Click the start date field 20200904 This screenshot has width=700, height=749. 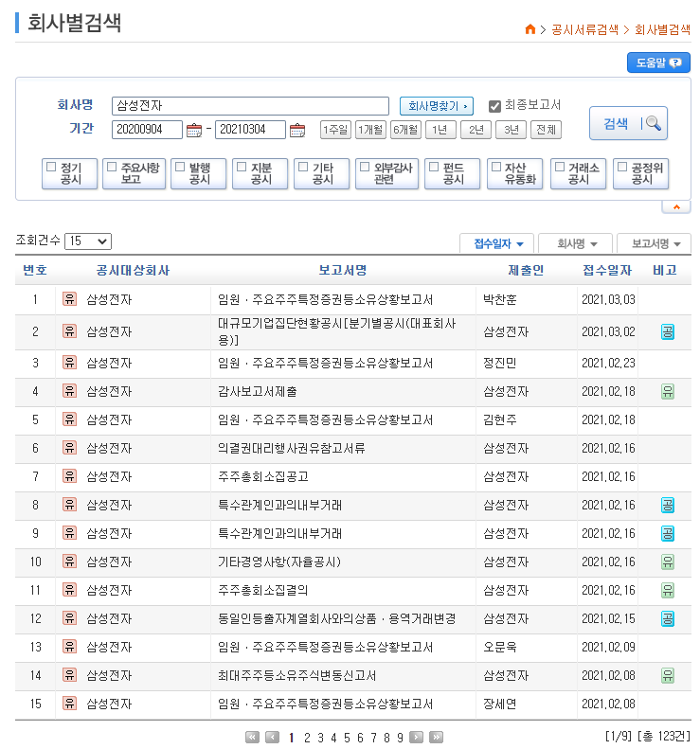click(147, 130)
